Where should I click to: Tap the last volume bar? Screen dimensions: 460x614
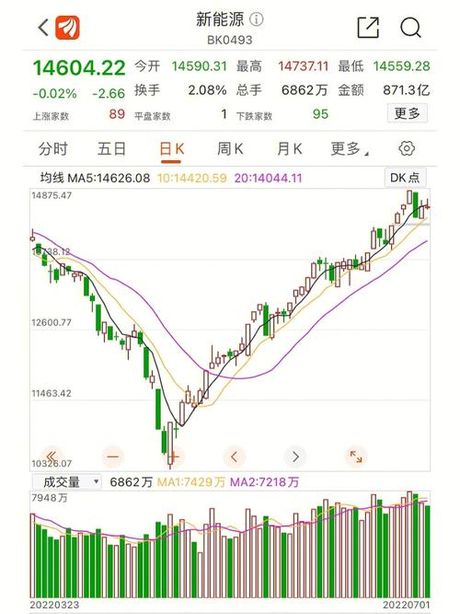(x=428, y=552)
